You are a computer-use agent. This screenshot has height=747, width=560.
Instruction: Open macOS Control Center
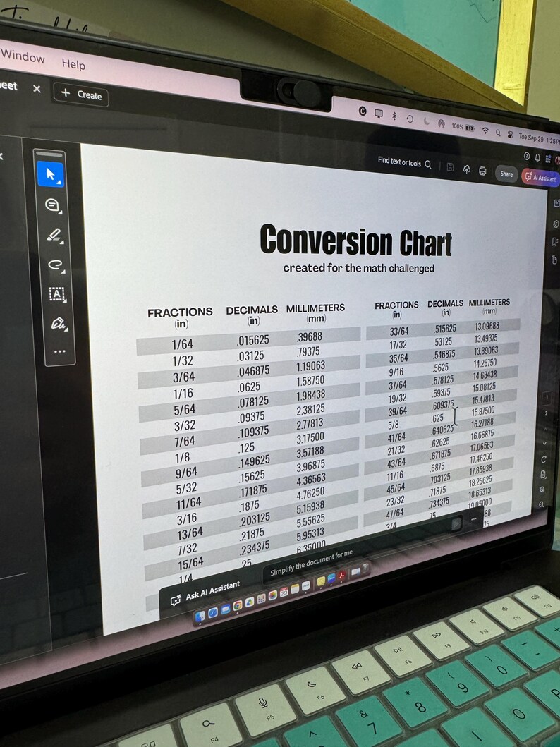[510, 135]
